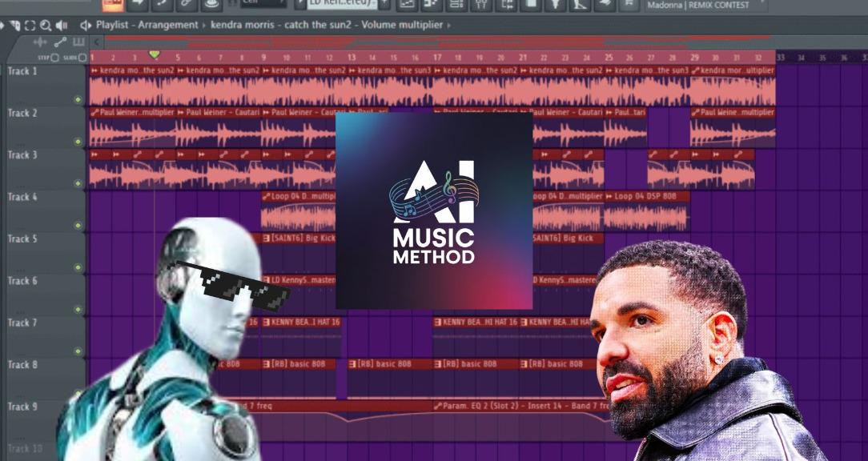This screenshot has height=461, width=868.
Task: Focus automation clips using the curve icon
Action: 60,42
